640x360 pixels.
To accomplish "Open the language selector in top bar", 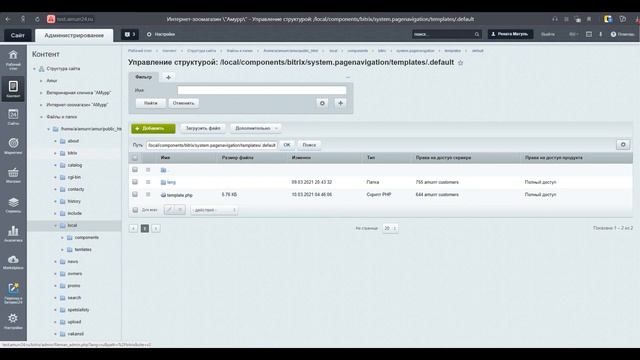I will tap(574, 34).
